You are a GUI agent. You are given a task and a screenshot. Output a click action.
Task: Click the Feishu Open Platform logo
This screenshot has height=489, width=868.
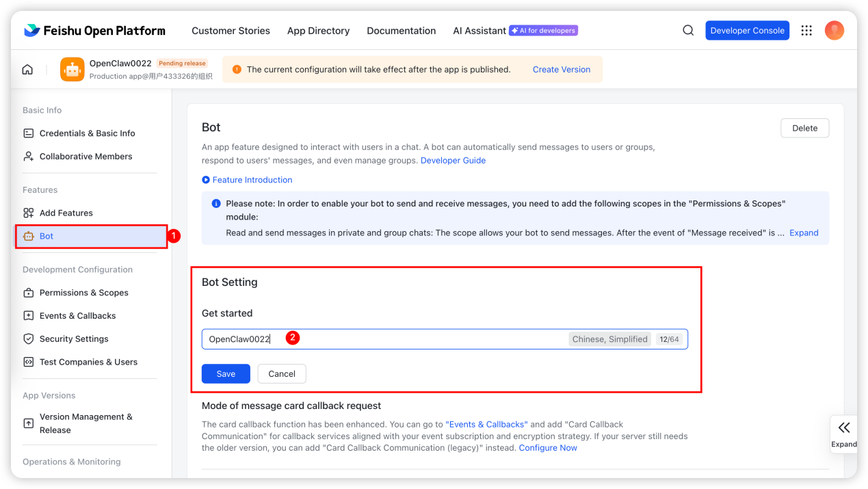(x=94, y=31)
